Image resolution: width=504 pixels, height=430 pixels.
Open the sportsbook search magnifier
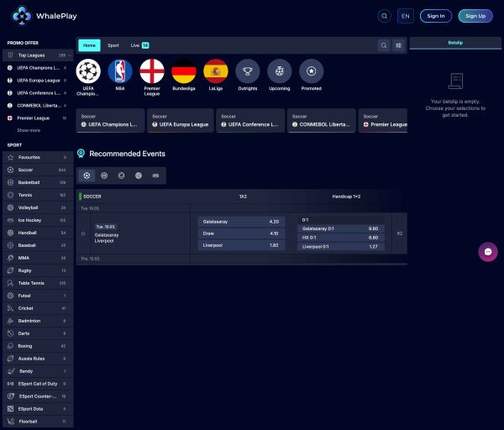click(x=384, y=45)
